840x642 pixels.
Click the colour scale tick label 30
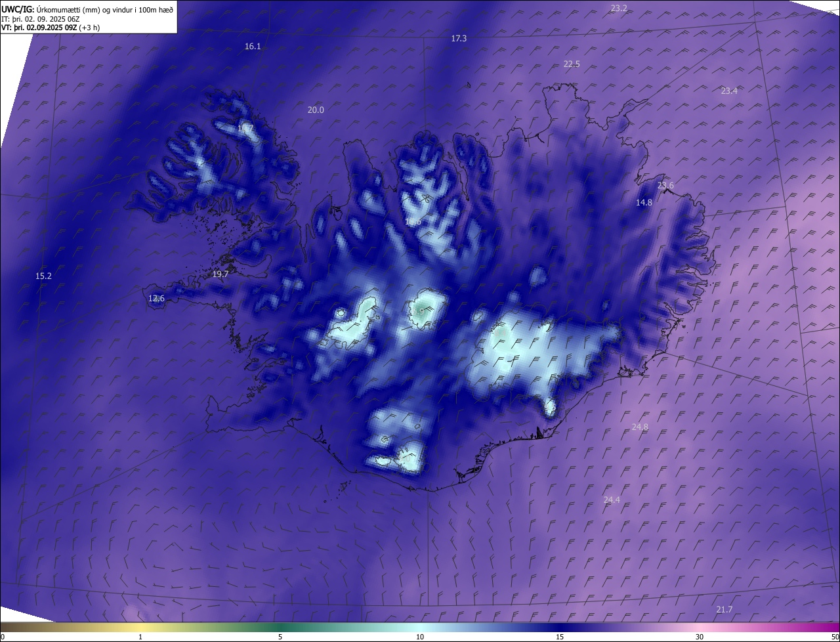700,637
